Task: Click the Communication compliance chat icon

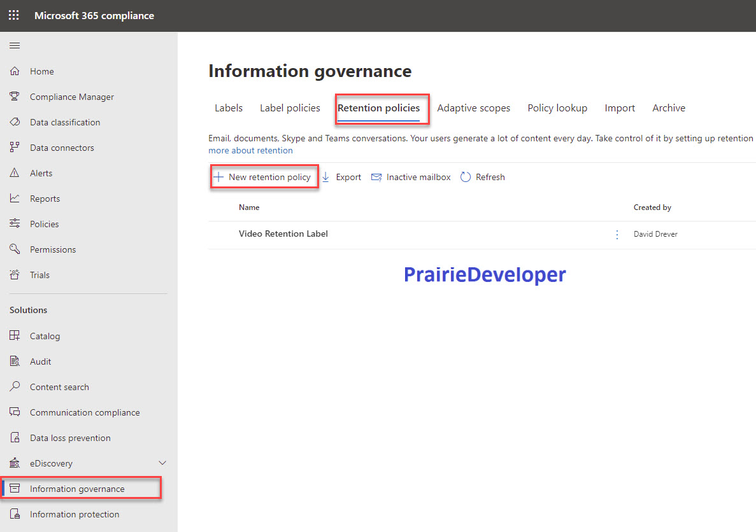Action: pyautogui.click(x=15, y=412)
